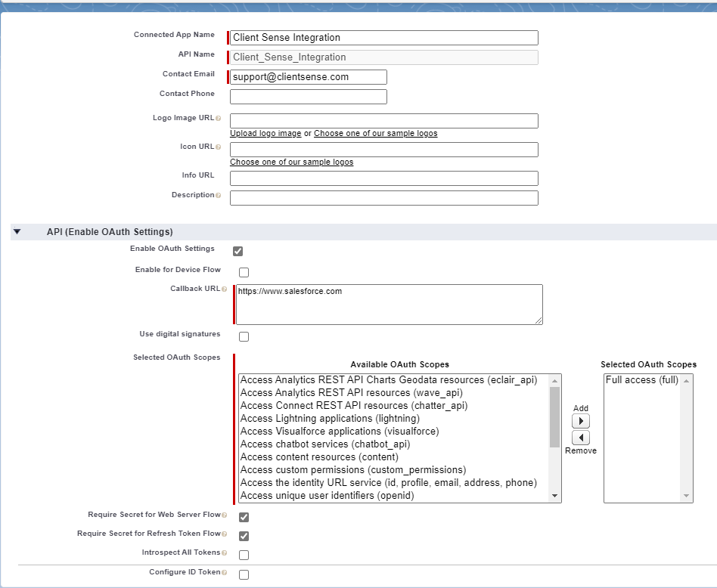Click help icon next to Configure ID Token

click(x=224, y=572)
